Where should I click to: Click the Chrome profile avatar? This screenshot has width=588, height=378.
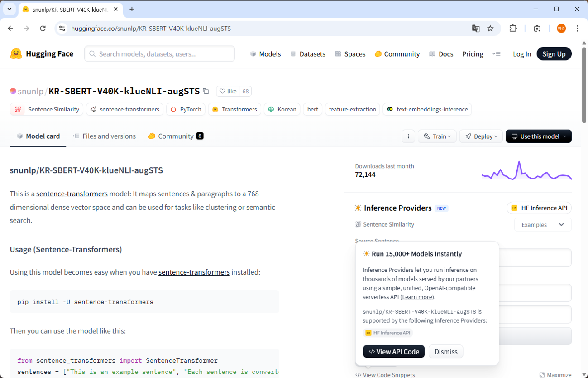(561, 29)
